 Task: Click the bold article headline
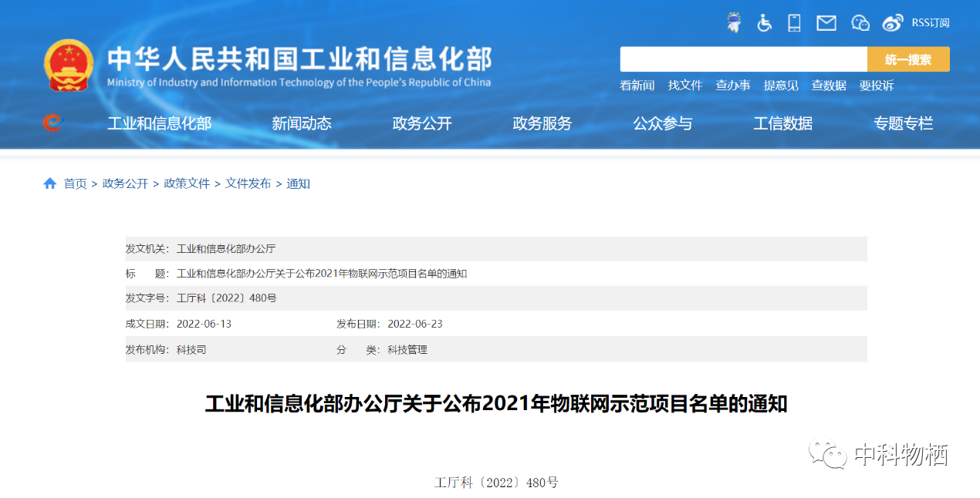[496, 403]
